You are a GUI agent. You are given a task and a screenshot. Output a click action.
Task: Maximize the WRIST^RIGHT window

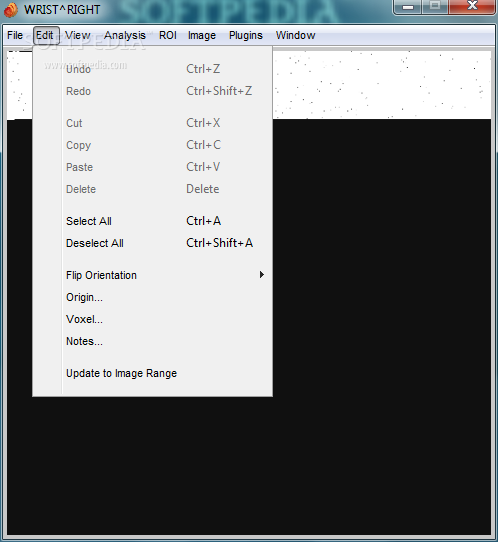coord(435,7)
